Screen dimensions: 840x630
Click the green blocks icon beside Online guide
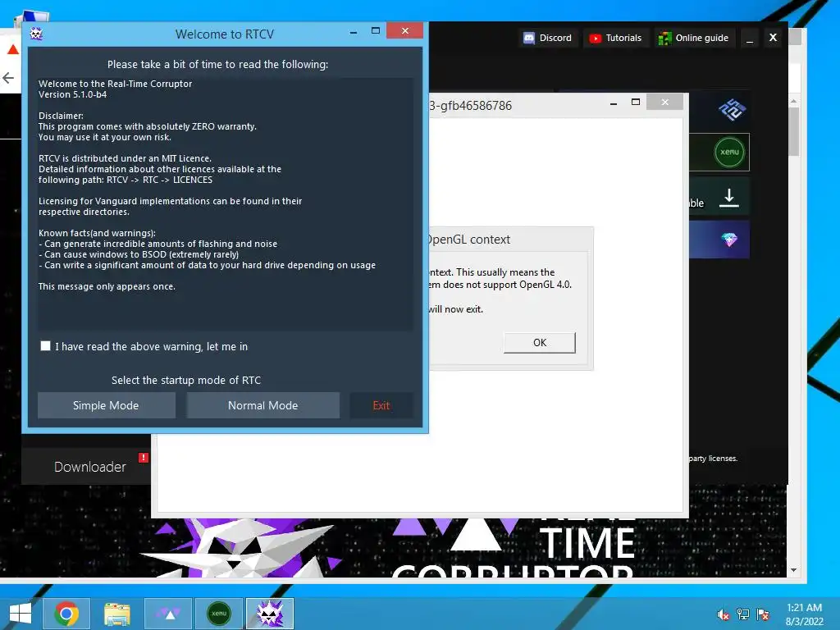tap(664, 38)
